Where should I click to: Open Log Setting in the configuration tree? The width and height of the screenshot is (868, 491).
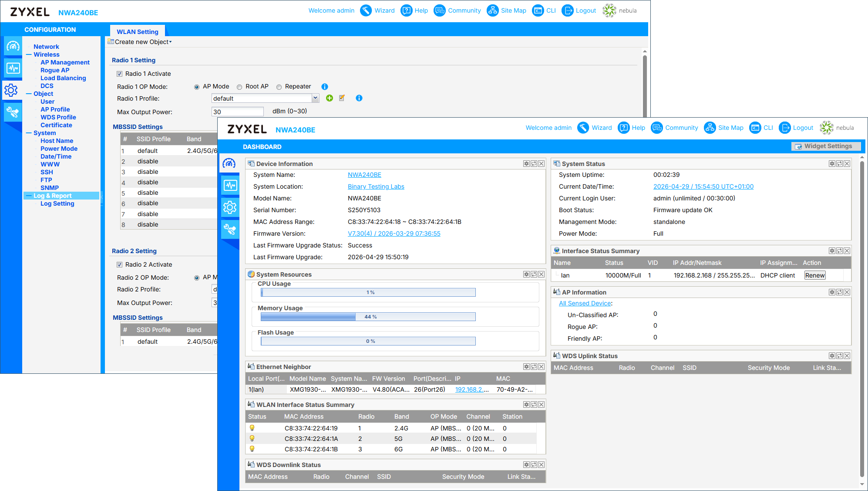coord(57,203)
